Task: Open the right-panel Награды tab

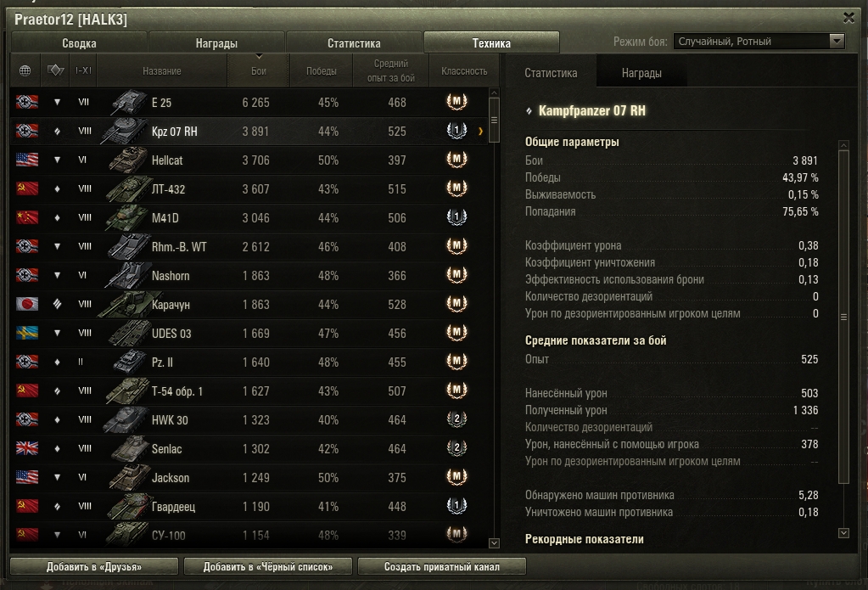Action: tap(641, 72)
